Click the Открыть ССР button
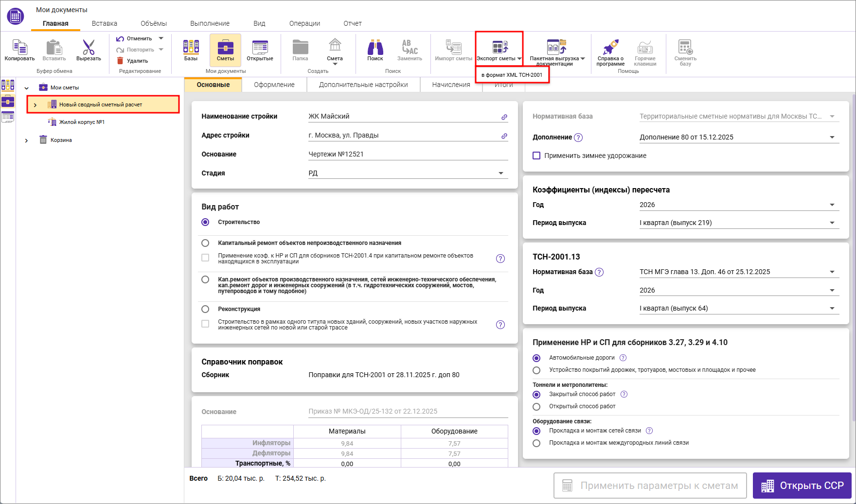 coord(802,486)
